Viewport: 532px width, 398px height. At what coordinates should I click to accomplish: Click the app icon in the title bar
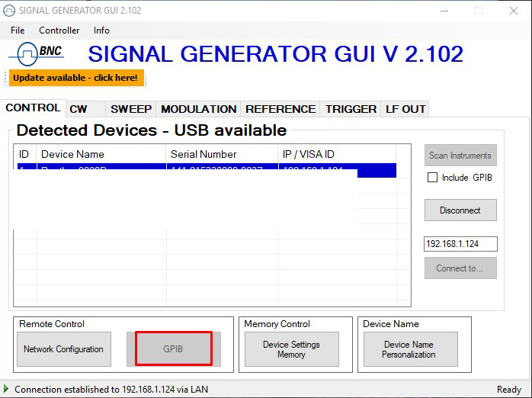coord(9,11)
